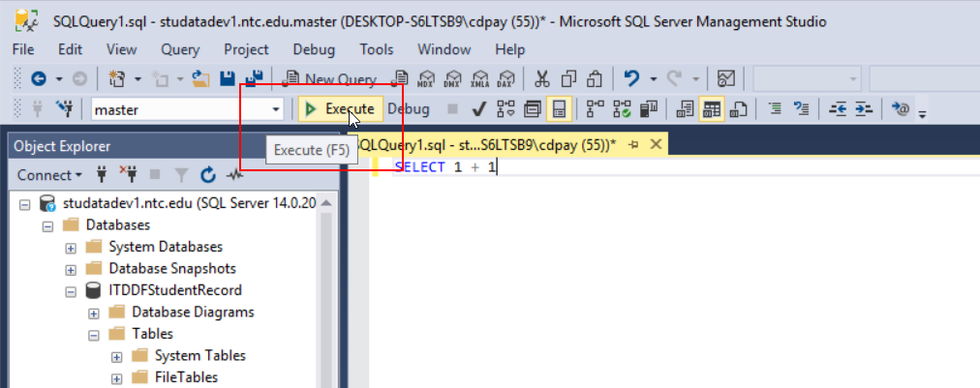Click Refresh in Object Explorer toolbar

(x=208, y=175)
